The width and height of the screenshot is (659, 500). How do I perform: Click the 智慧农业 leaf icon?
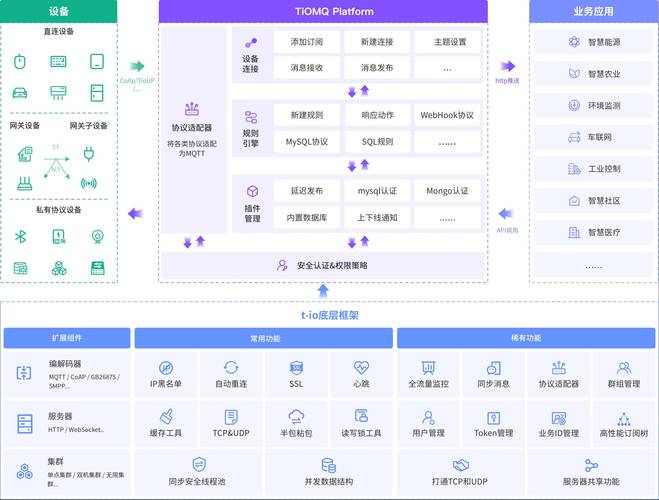574,74
